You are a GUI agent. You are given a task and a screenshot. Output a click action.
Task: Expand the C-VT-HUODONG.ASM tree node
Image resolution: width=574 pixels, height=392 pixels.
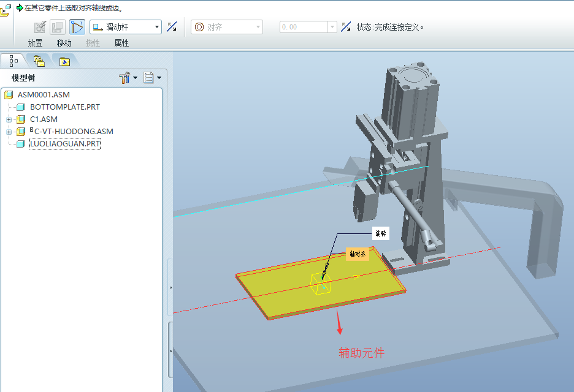coord(9,132)
